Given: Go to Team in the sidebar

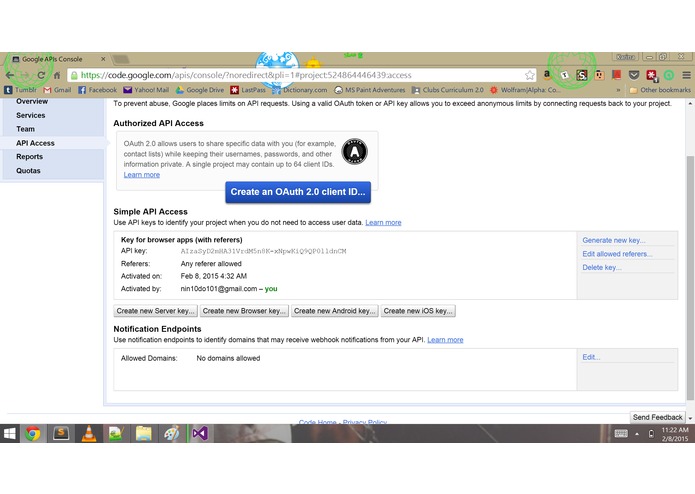Looking at the screenshot, I should (25, 129).
